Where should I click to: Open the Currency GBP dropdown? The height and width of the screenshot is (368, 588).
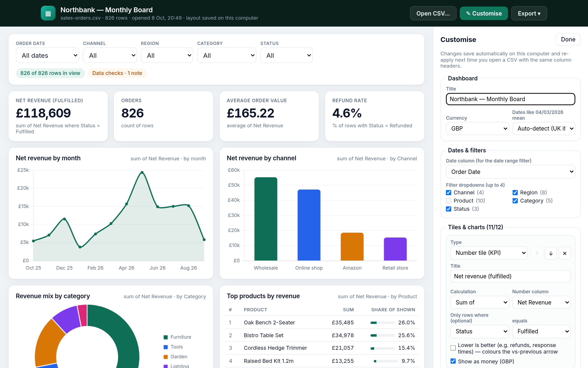pos(477,128)
